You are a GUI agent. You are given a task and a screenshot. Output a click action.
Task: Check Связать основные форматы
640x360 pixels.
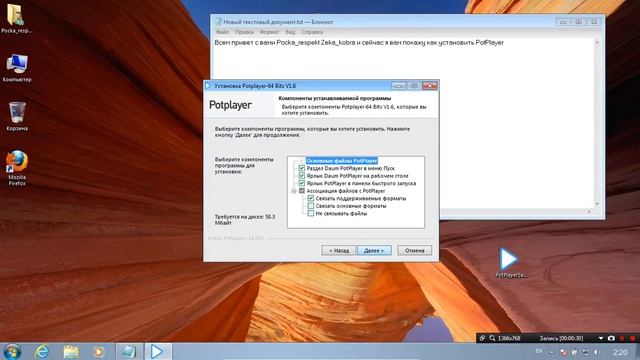(311, 206)
